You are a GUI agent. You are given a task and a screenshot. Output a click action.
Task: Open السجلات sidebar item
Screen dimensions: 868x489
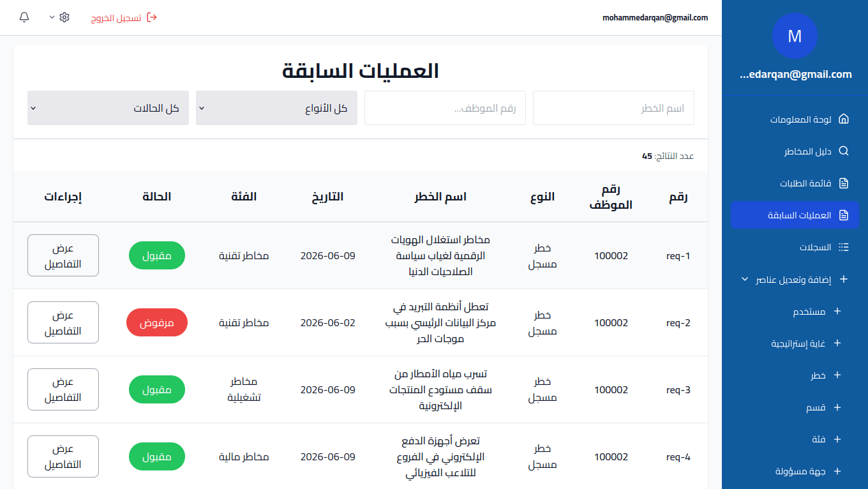pos(795,247)
